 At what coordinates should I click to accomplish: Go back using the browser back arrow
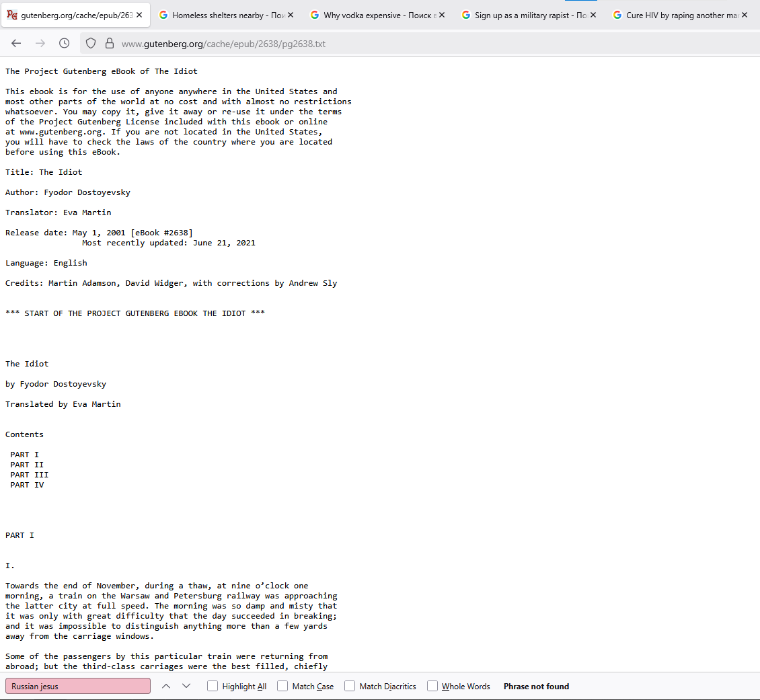click(16, 44)
